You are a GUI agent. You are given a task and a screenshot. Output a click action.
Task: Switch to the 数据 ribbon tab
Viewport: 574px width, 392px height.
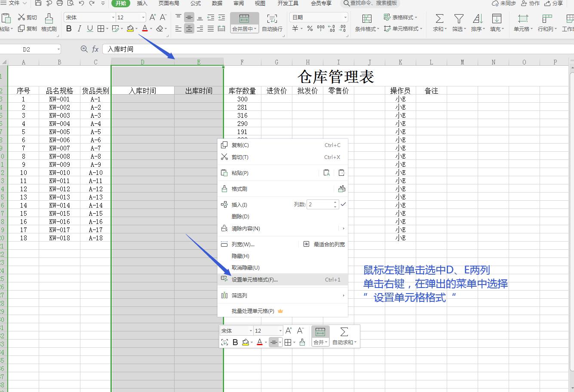pos(217,4)
